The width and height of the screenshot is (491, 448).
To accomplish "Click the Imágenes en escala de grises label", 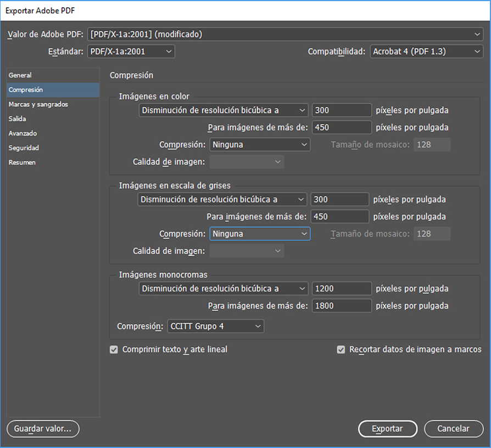I will pos(175,186).
